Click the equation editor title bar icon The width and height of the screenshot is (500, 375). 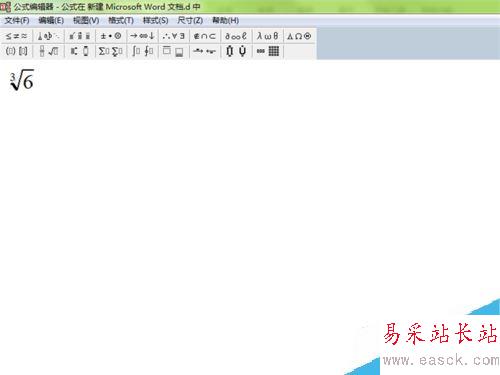pos(5,7)
